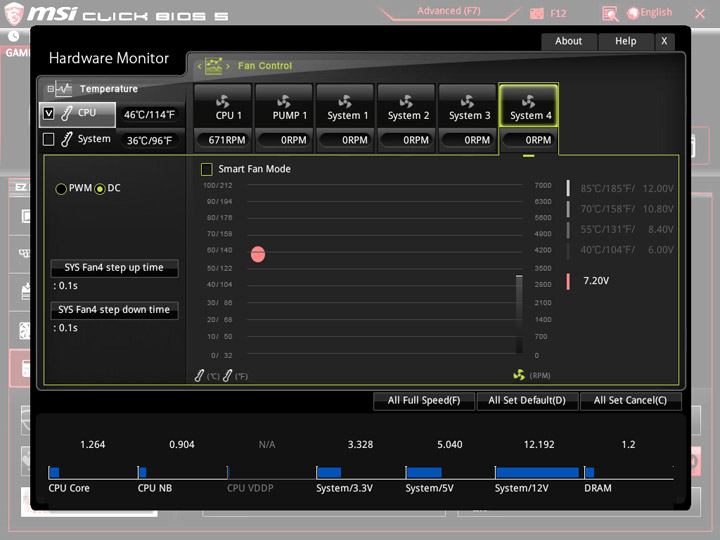Screen dimensions: 720x540
Task: Click the 12.192 voltage value
Action: (x=539, y=444)
